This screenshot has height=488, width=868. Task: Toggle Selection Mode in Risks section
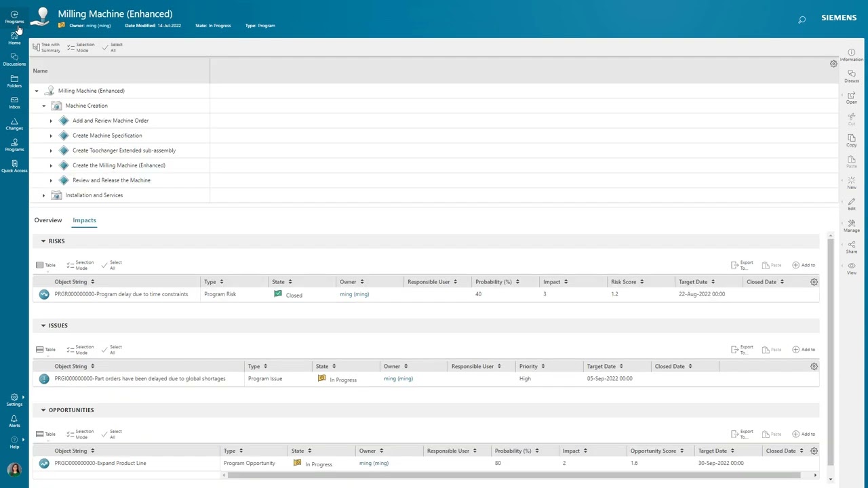point(80,265)
